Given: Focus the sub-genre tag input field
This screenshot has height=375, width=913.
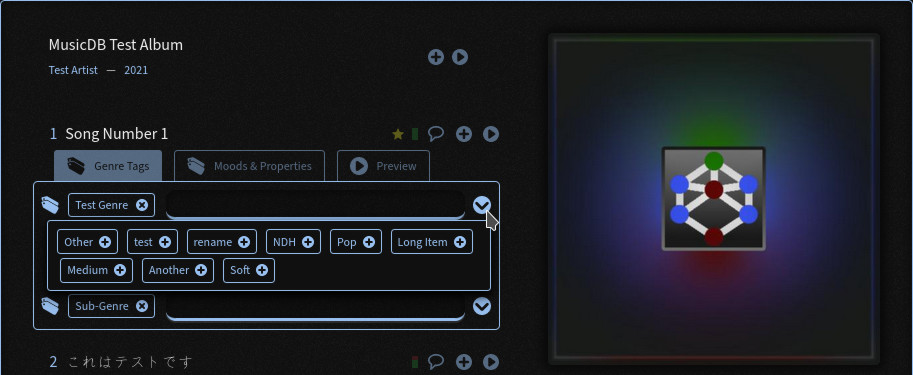Looking at the screenshot, I should [315, 306].
